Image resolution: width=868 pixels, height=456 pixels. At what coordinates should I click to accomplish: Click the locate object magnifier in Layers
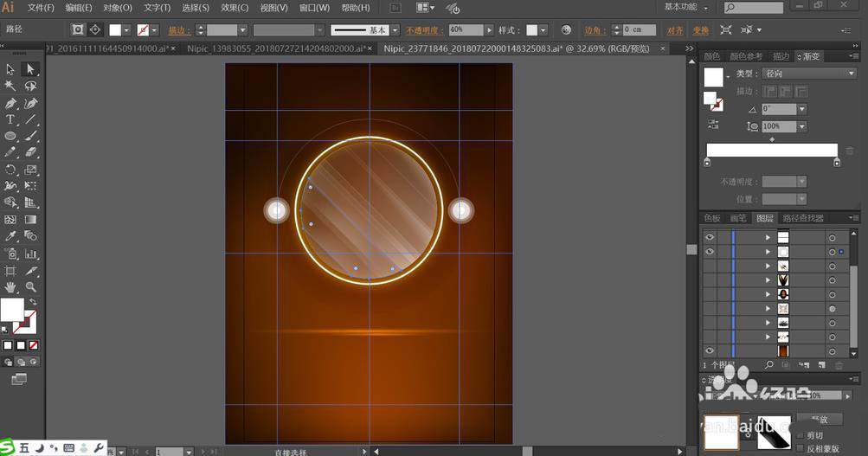pyautogui.click(x=768, y=364)
